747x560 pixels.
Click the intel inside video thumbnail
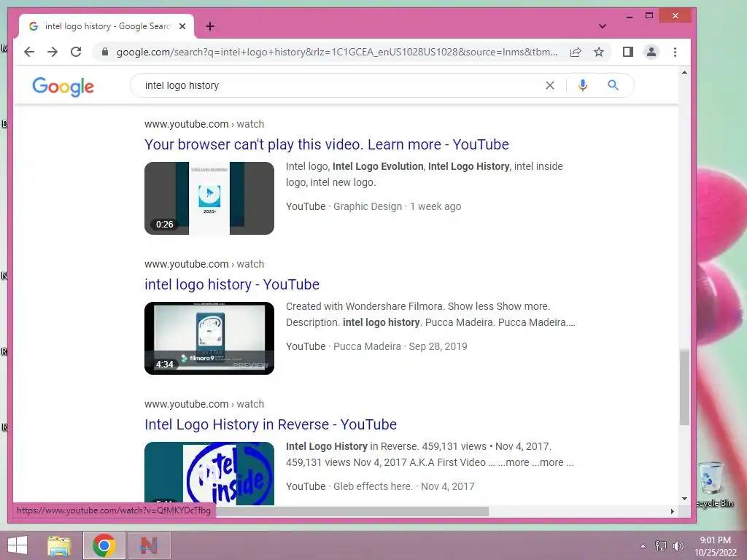tap(209, 473)
